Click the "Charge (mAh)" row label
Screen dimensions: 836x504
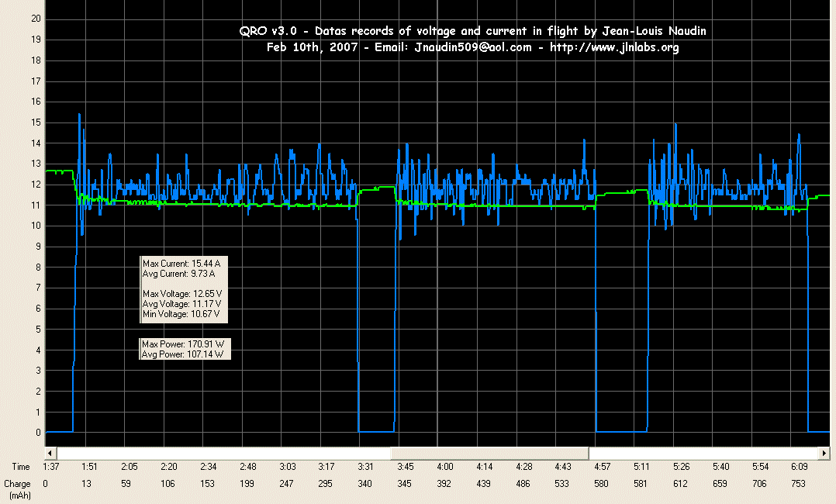[18, 489]
